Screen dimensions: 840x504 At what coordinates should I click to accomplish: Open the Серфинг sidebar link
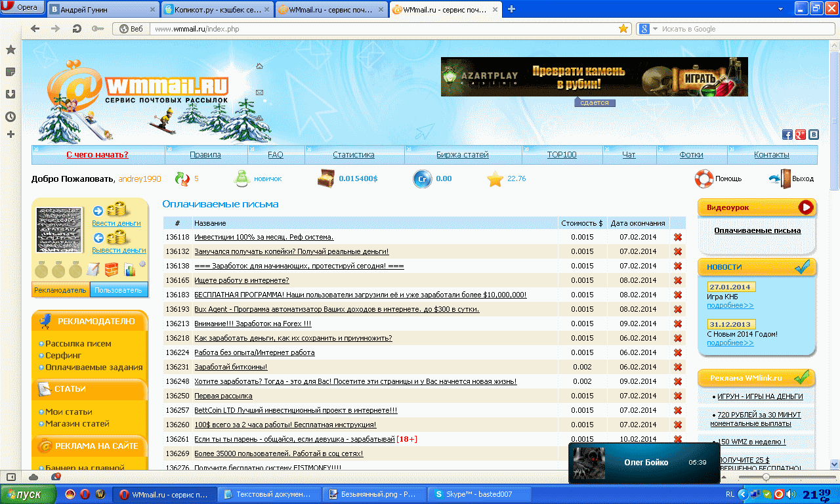[x=63, y=355]
